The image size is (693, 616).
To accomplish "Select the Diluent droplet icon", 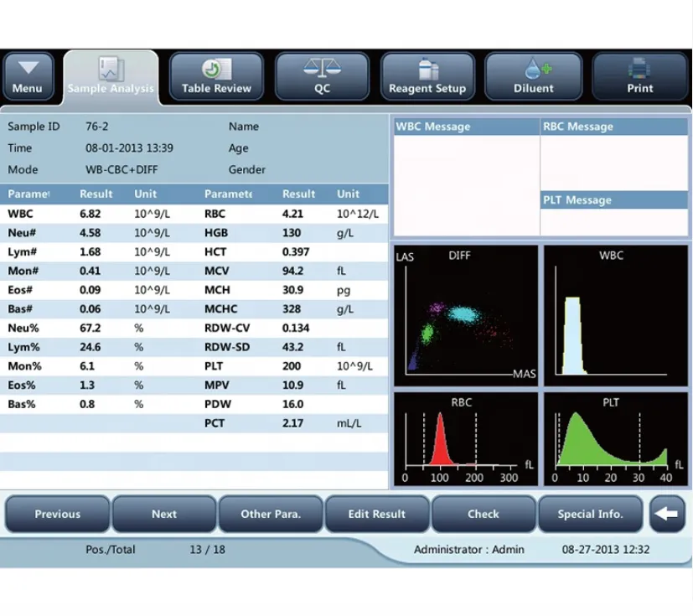I will 534,67.
